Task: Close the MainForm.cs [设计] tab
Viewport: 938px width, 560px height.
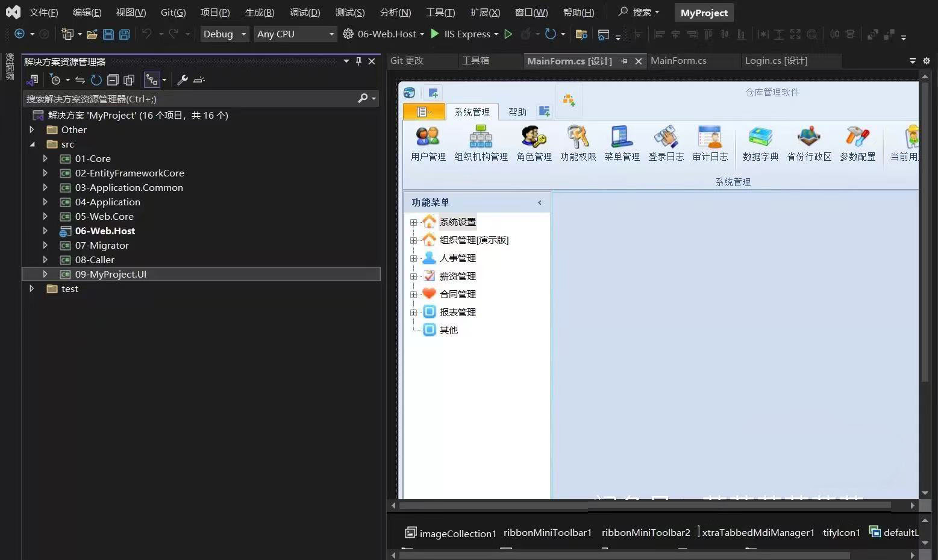Action: click(639, 61)
